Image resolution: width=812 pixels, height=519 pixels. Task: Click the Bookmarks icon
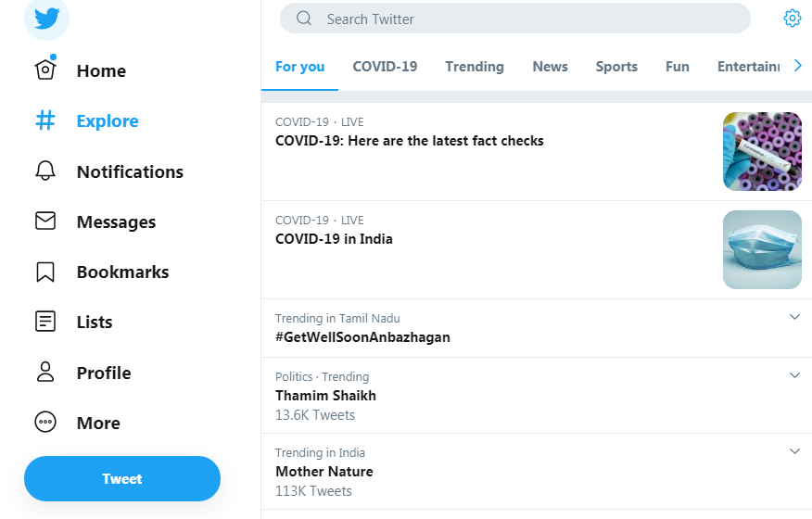click(x=45, y=272)
